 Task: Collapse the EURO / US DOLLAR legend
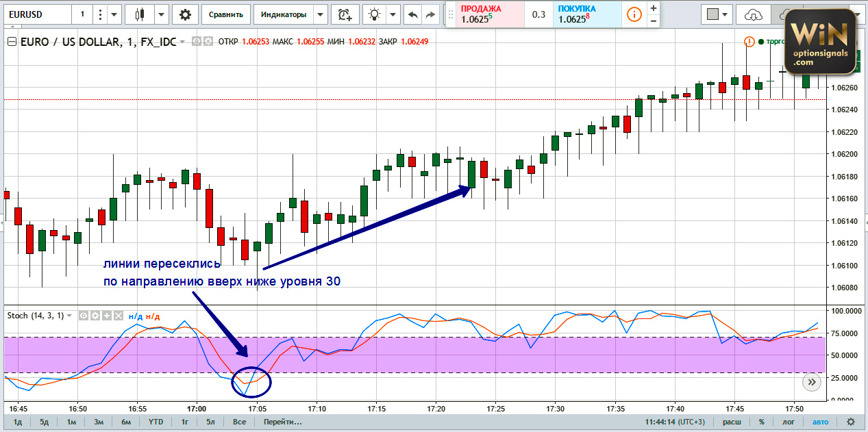tap(12, 42)
